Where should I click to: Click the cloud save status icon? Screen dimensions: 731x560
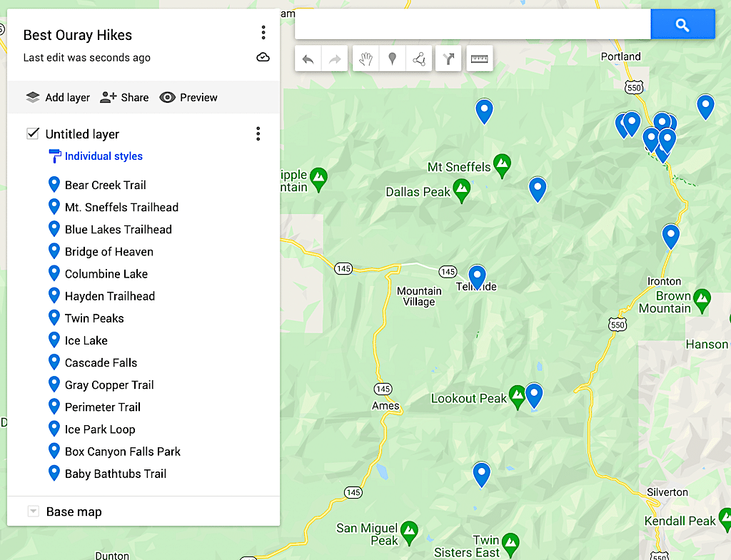point(263,58)
